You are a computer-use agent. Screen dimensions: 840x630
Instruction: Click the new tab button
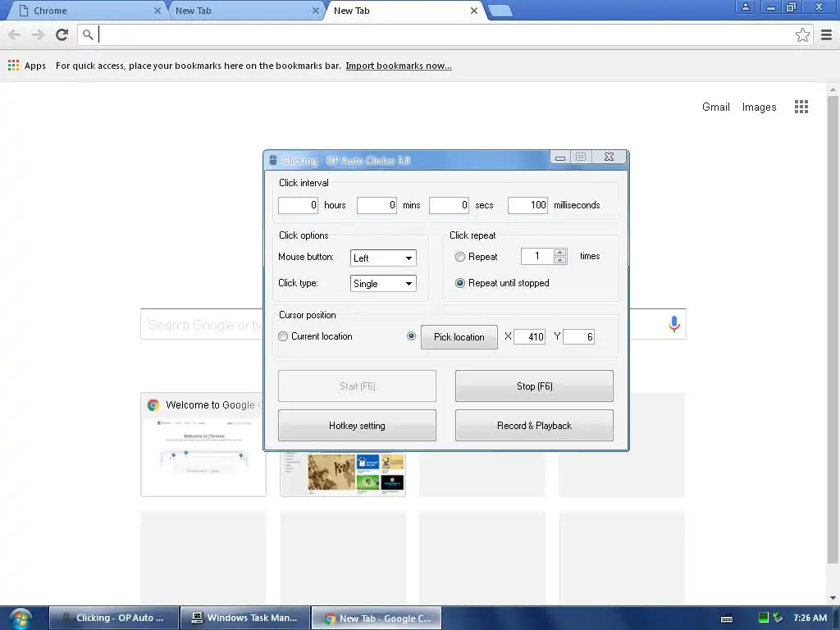tap(500, 11)
